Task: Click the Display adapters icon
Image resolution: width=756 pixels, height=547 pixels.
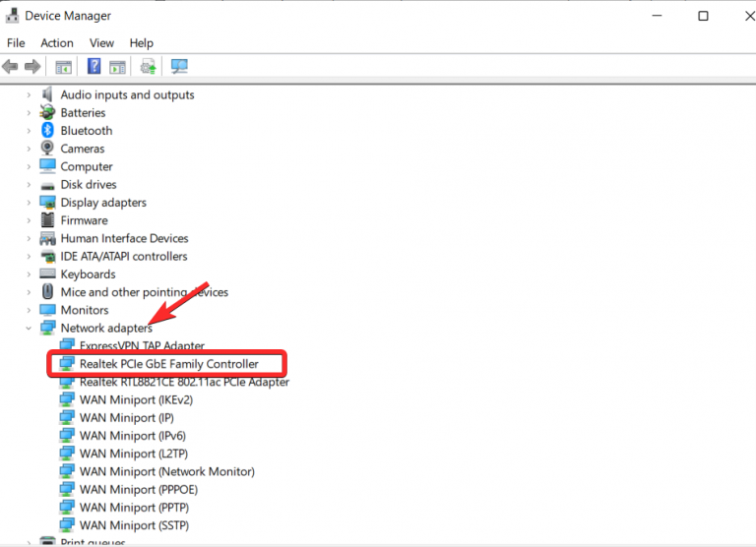Action: 47,202
